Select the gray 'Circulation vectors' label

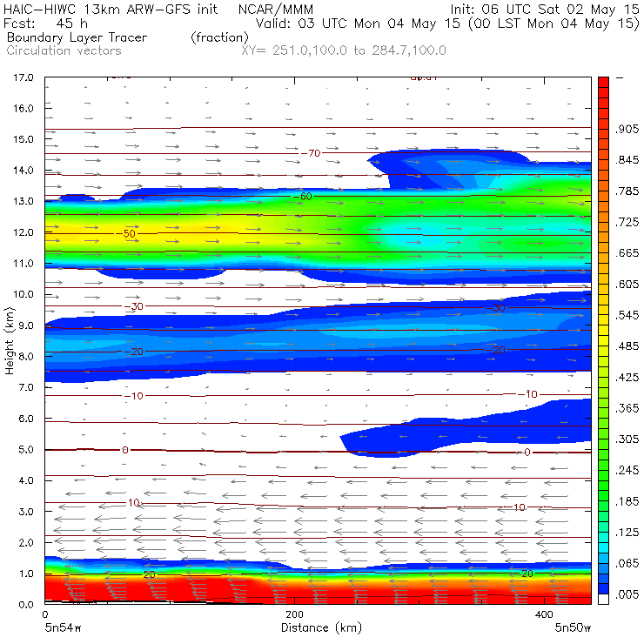tap(64, 50)
